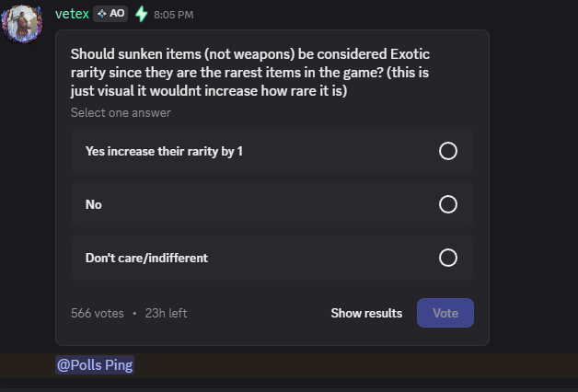Click the small sparkle icon in AO tag

pos(101,14)
